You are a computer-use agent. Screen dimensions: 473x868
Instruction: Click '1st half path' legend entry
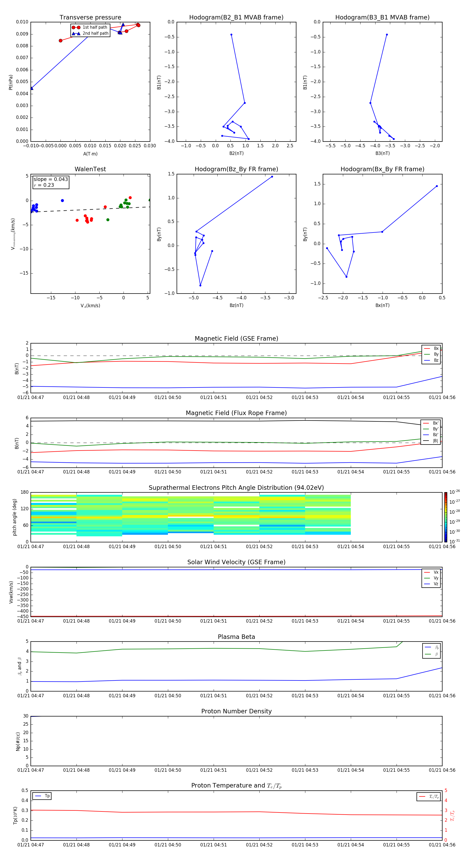coord(90,27)
